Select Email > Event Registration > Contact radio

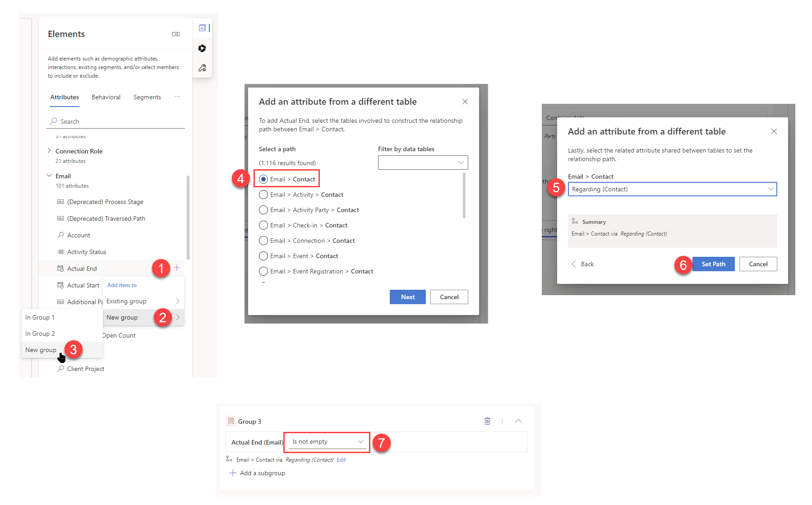[x=263, y=271]
